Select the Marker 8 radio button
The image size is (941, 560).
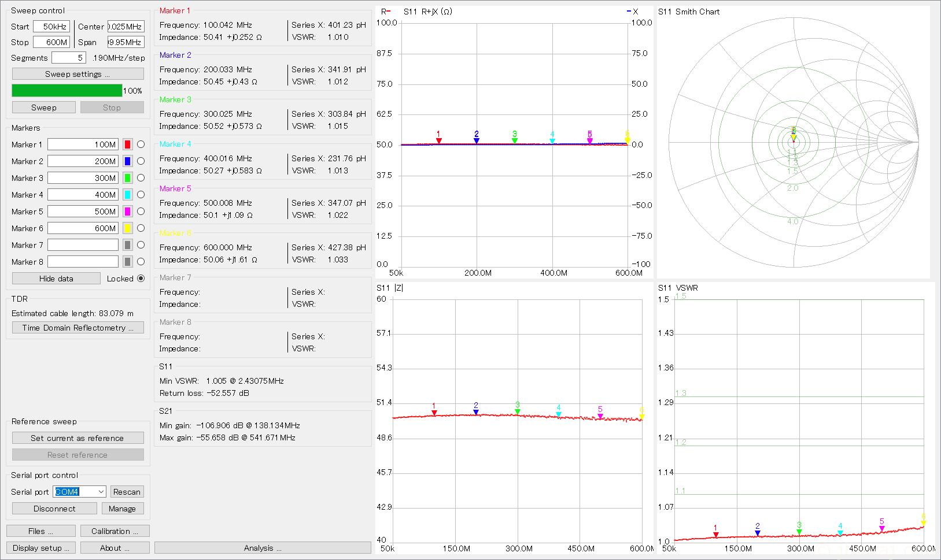[x=141, y=262]
